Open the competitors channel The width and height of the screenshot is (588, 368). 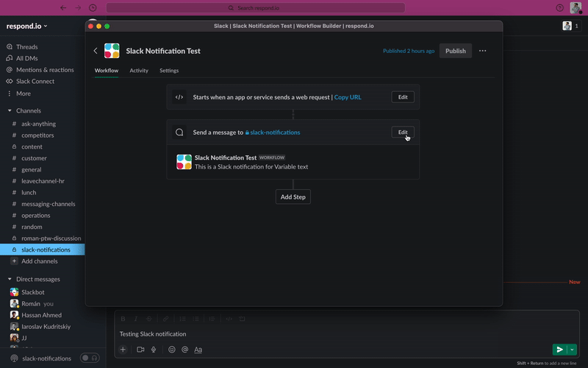tap(37, 135)
